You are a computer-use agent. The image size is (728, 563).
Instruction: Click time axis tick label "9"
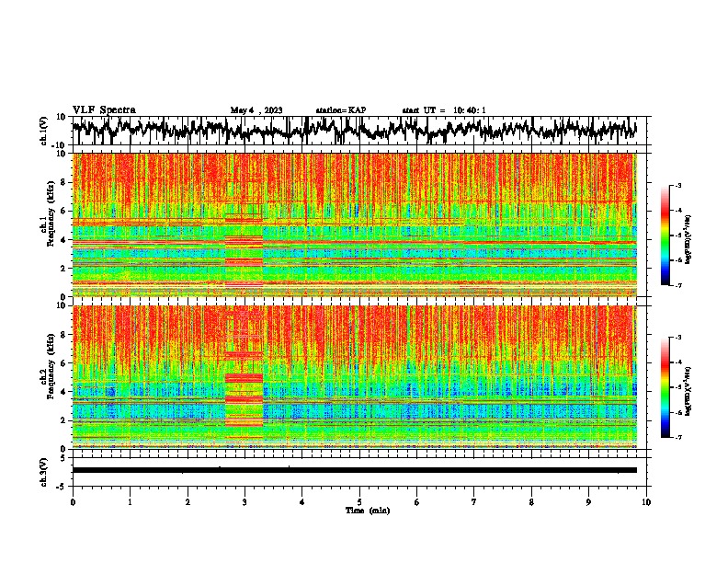[x=588, y=502]
